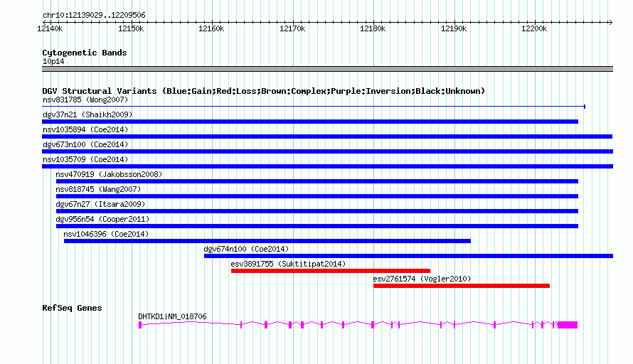Click the 12170k ruler tick label
The height and width of the screenshot is (364, 633).
pyautogui.click(x=292, y=28)
